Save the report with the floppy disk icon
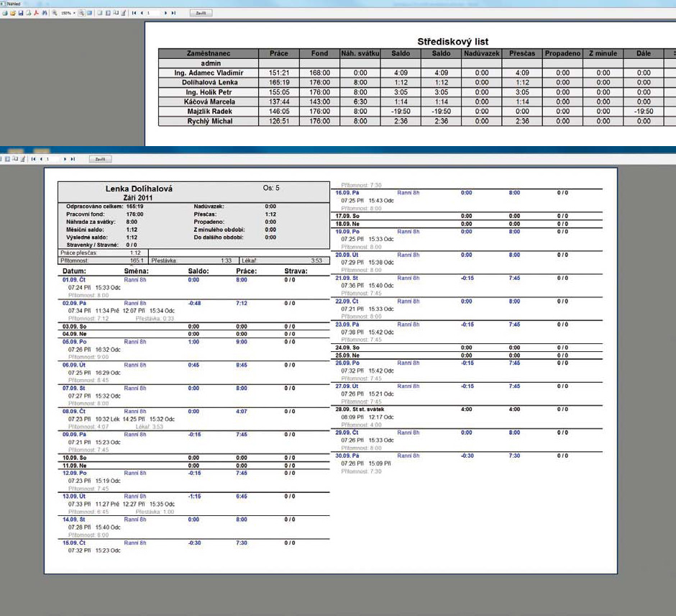This screenshot has width=676, height=616. [x=21, y=13]
